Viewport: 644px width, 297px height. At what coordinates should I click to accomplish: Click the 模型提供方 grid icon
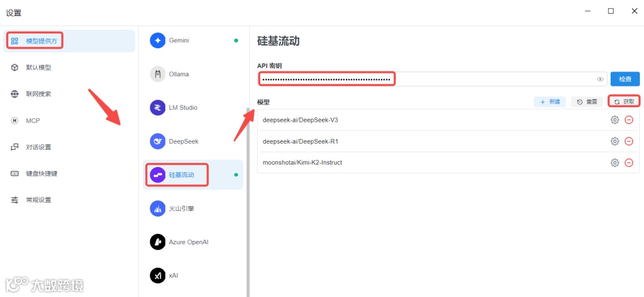[x=15, y=41]
